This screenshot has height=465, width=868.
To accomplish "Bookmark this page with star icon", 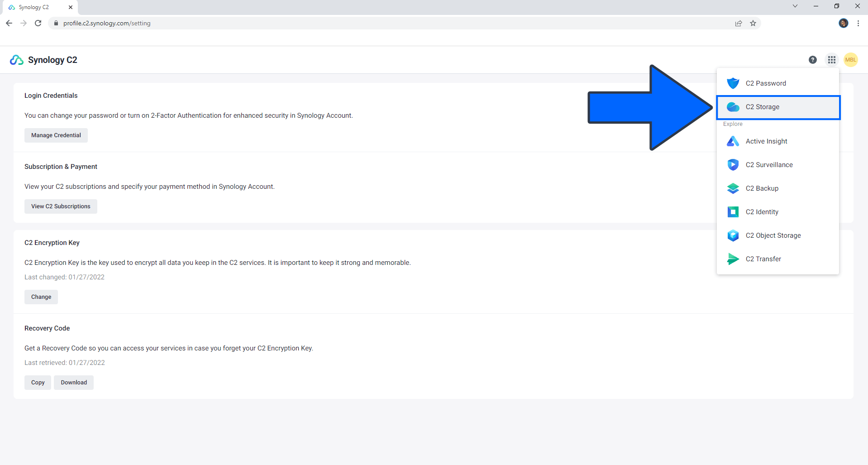I will 753,23.
